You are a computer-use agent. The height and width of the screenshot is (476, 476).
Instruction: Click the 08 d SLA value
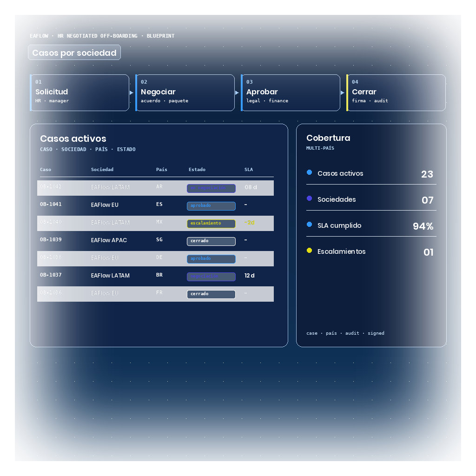tap(251, 187)
